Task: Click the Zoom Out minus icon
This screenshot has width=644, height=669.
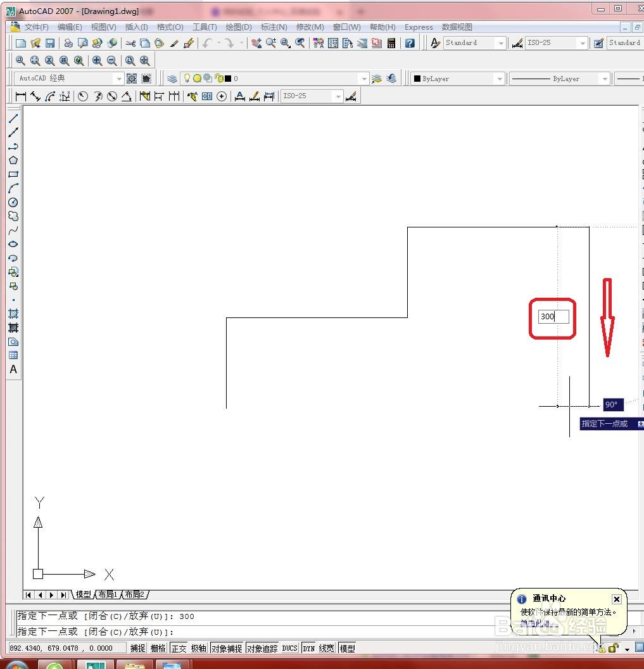Action: pos(111,61)
